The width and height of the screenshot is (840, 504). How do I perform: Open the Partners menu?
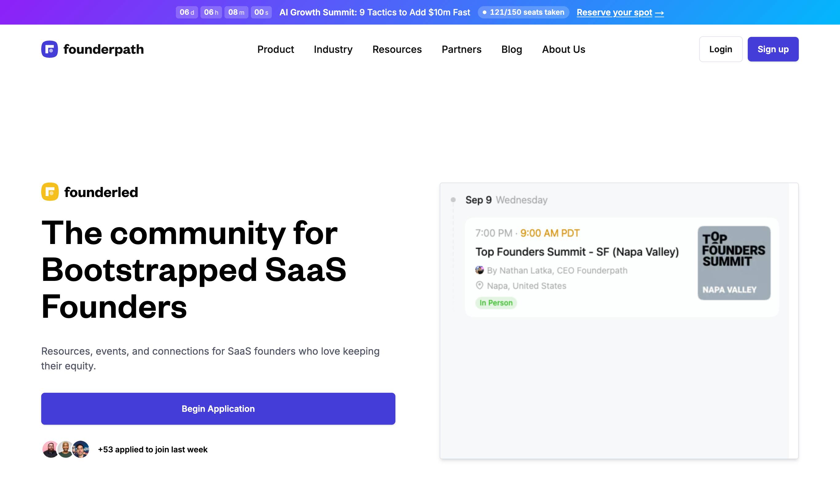[x=462, y=49]
